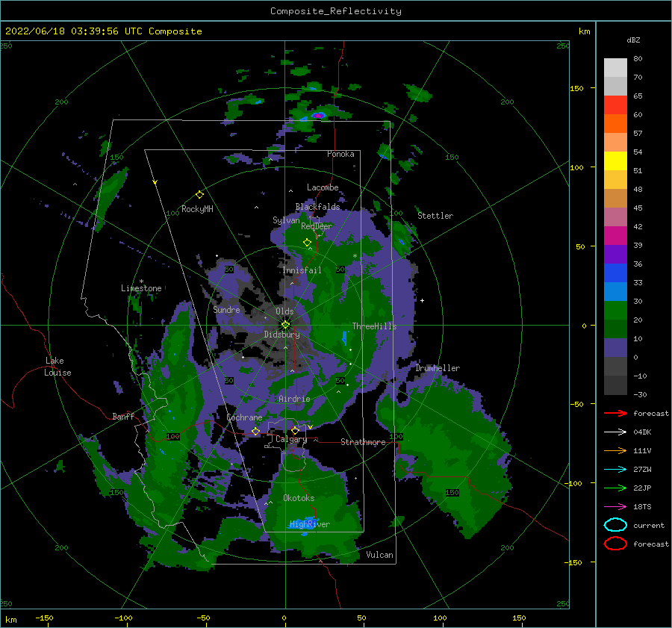The image size is (672, 628).
Task: Click the RedDeer city label
Action: [317, 226]
